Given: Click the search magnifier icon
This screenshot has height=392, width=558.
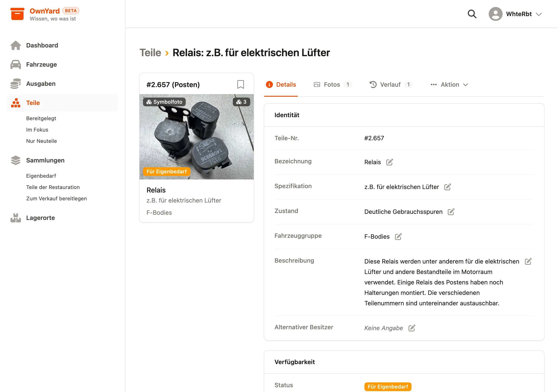Looking at the screenshot, I should point(472,14).
